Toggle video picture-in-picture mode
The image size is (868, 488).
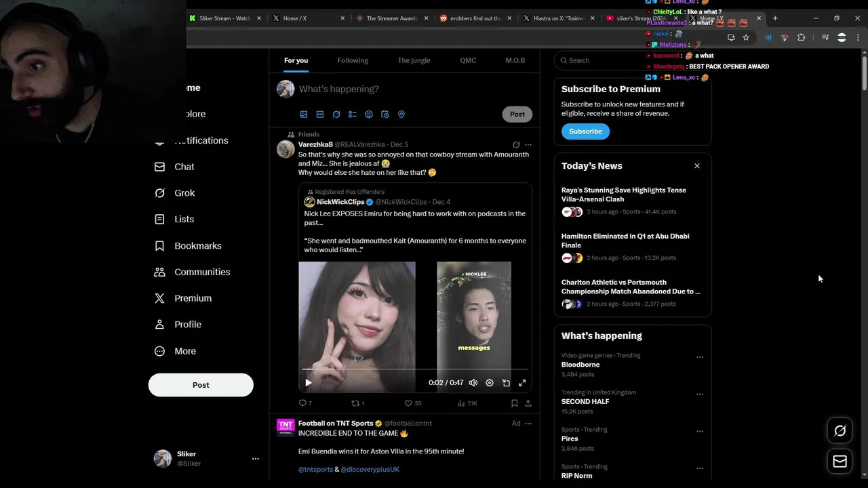[506, 383]
